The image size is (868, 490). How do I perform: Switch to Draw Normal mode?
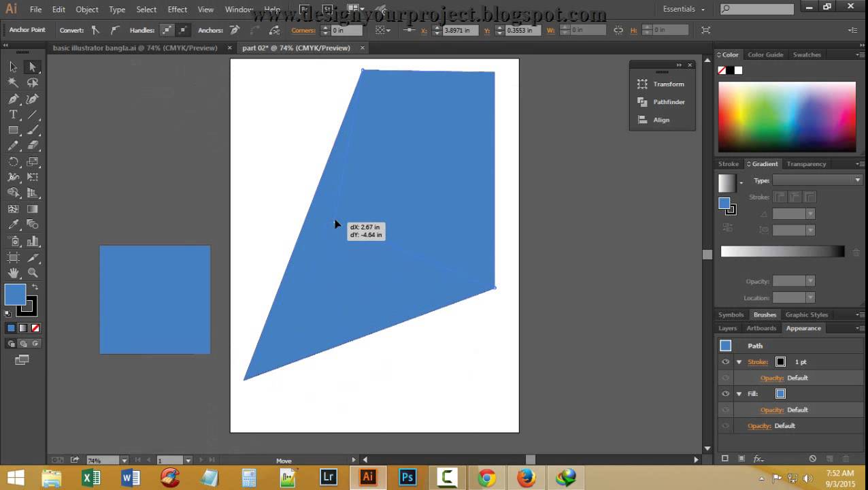point(12,344)
